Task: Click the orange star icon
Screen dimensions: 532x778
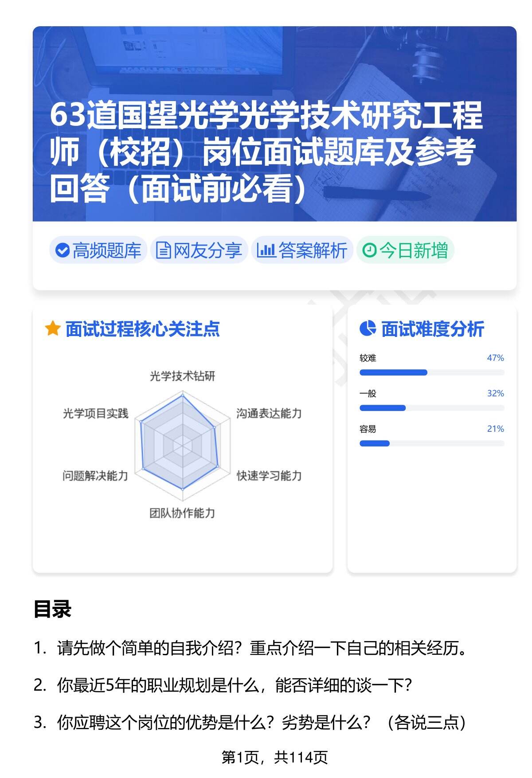Action: coord(53,329)
